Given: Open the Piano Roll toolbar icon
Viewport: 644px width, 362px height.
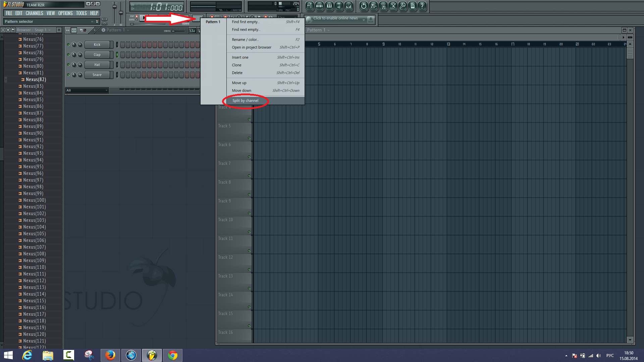Looking at the screenshot, I should click(x=329, y=6).
